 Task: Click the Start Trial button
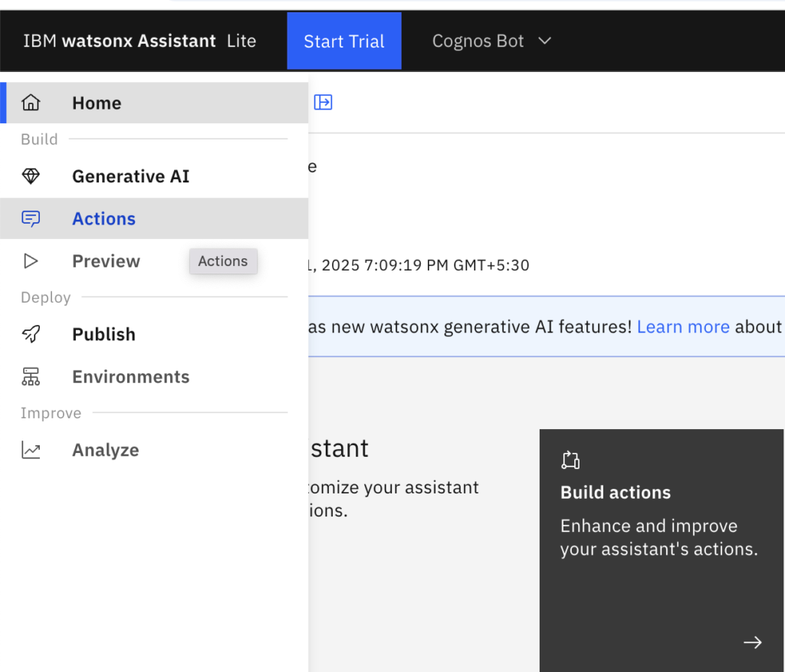pos(344,41)
